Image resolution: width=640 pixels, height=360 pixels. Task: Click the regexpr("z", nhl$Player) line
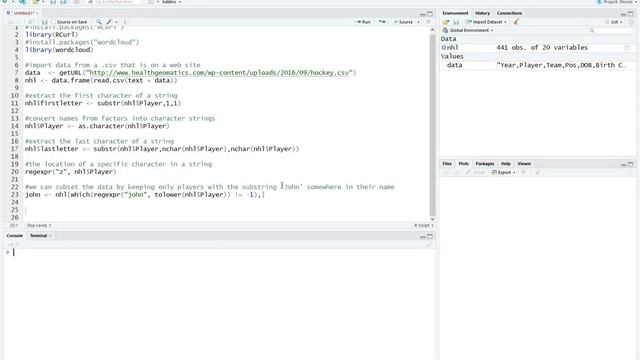point(71,172)
